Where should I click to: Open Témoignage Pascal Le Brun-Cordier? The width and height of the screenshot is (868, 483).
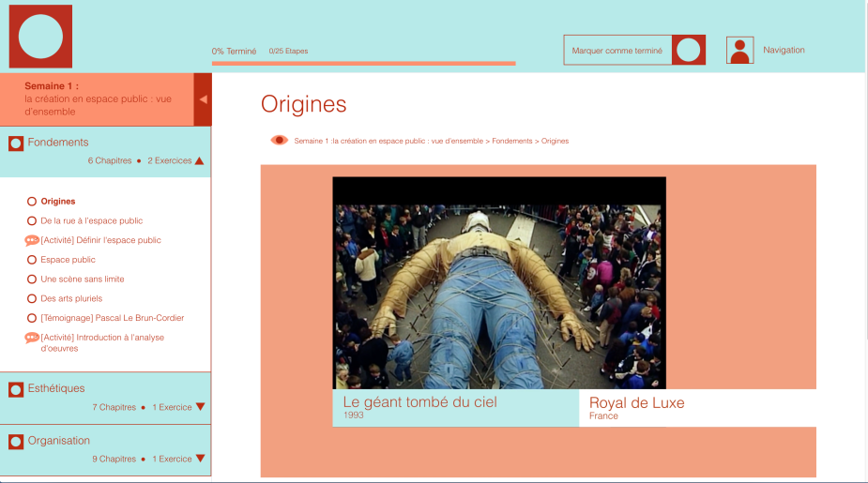pos(112,318)
